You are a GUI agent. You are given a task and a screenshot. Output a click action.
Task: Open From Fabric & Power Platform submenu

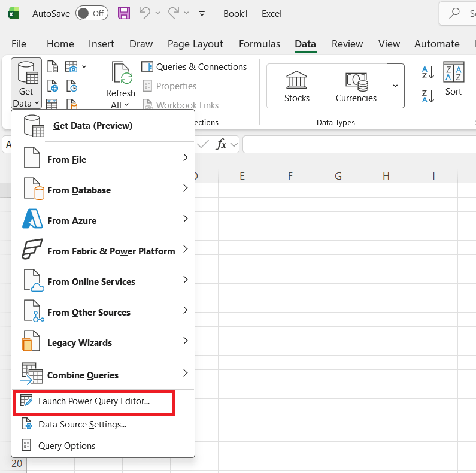103,250
